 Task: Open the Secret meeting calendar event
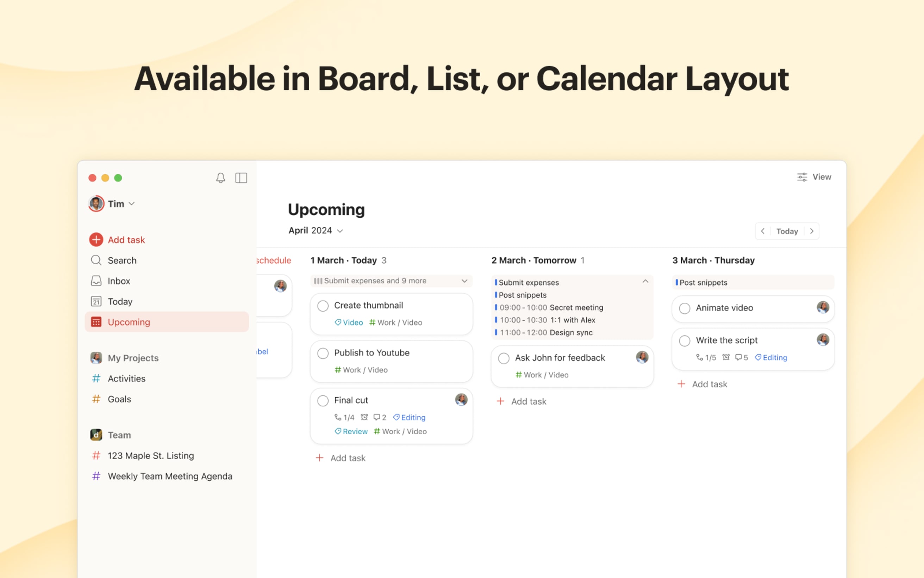[549, 307]
